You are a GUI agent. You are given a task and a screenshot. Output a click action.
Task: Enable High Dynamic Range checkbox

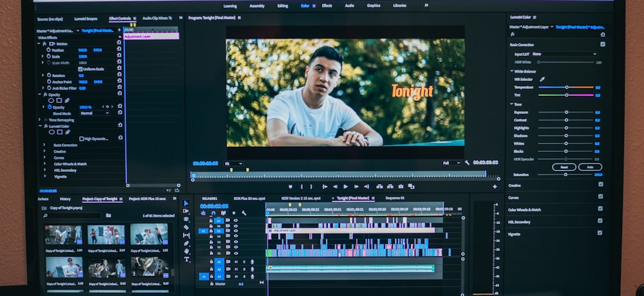(81, 139)
